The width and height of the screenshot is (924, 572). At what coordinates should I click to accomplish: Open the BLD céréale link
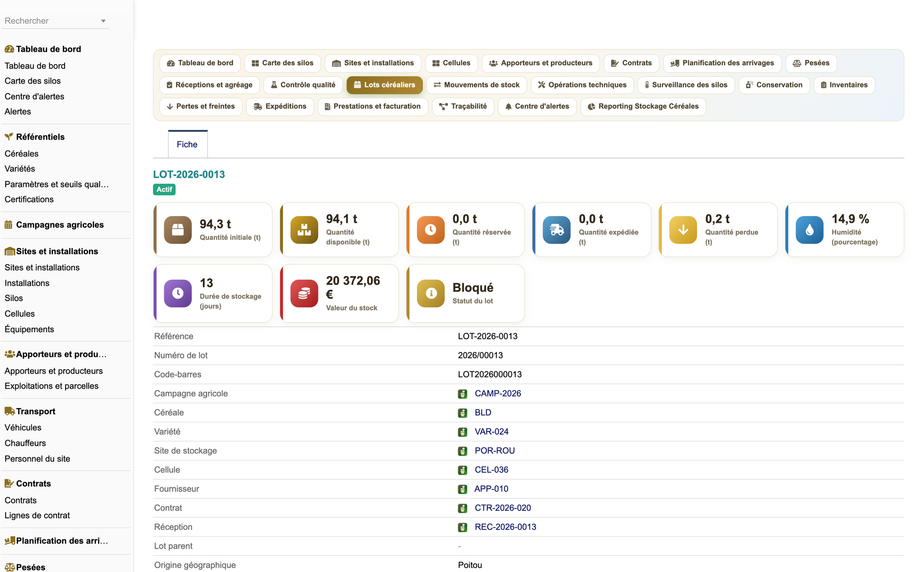483,413
